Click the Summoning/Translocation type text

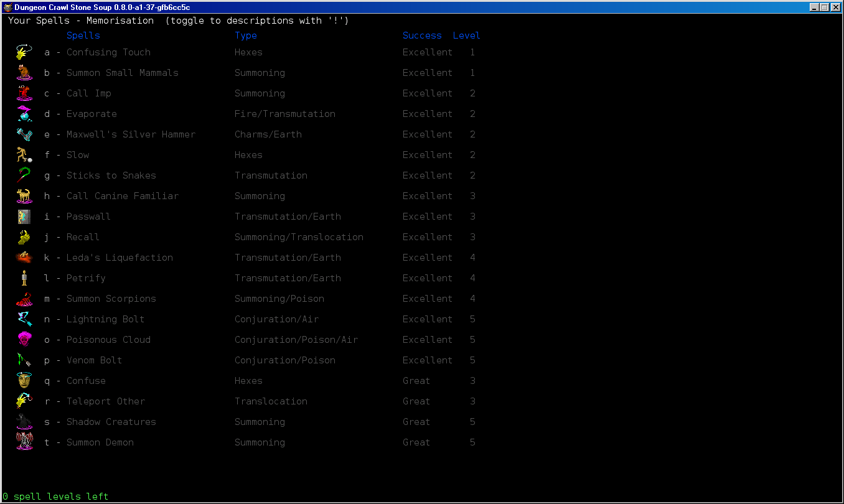point(299,237)
